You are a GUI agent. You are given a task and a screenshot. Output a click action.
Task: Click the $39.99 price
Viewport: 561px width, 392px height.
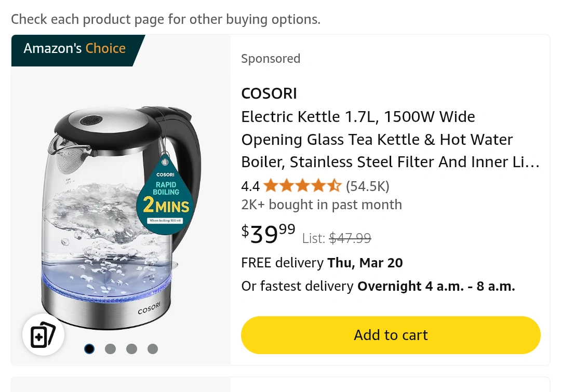point(269,234)
